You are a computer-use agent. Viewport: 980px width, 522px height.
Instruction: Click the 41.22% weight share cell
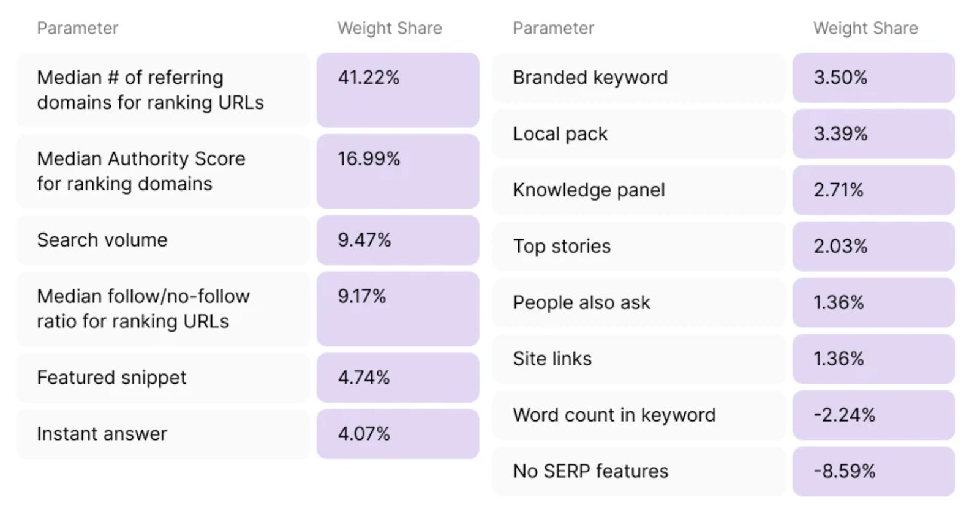(x=398, y=90)
